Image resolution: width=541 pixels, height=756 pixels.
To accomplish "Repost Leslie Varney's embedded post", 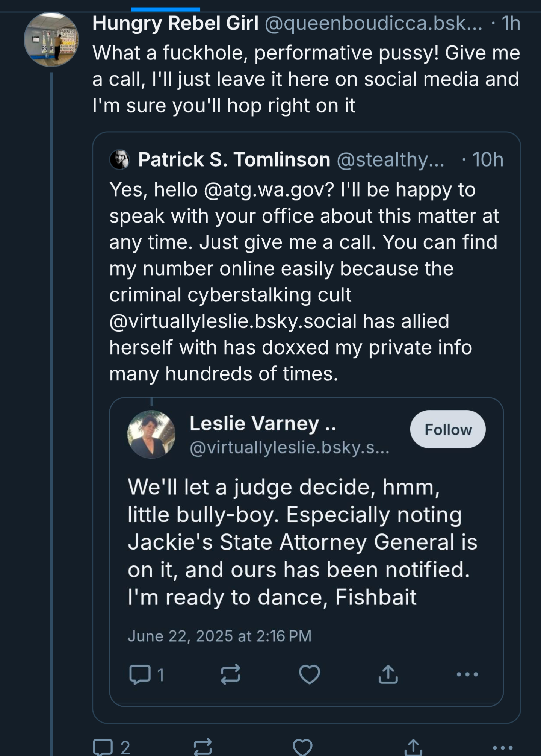I will 230,674.
